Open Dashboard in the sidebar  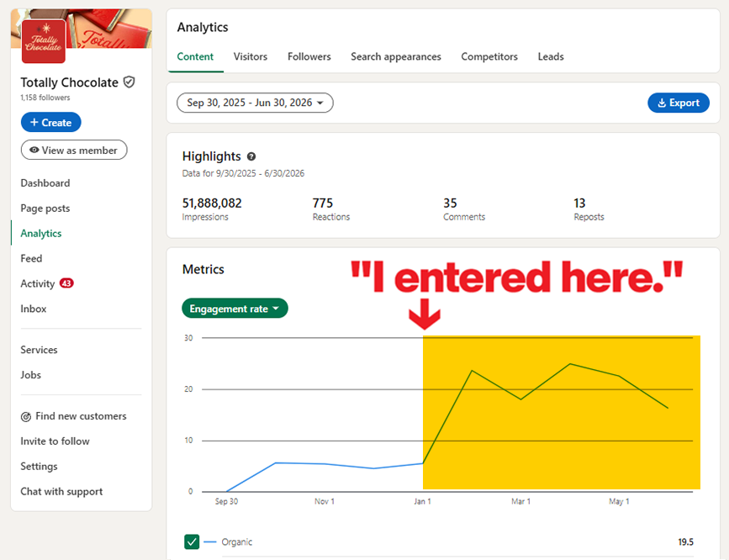tap(45, 183)
